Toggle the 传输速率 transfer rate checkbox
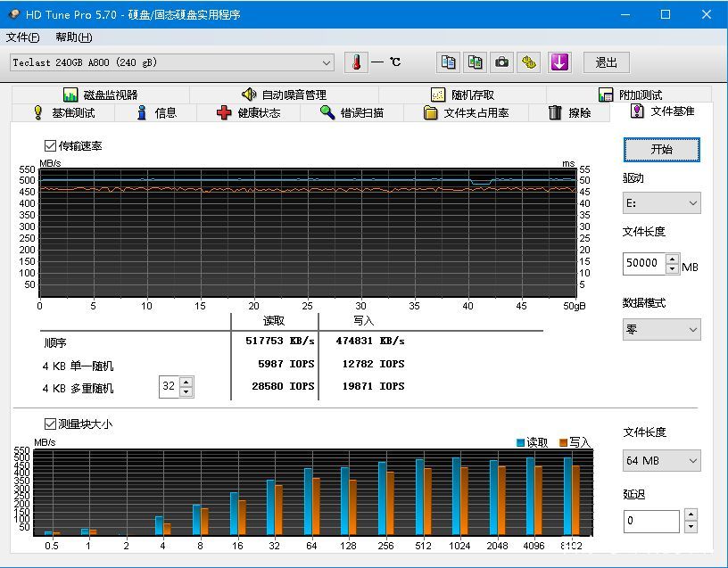Viewport: 728px width, 568px height. [x=48, y=145]
